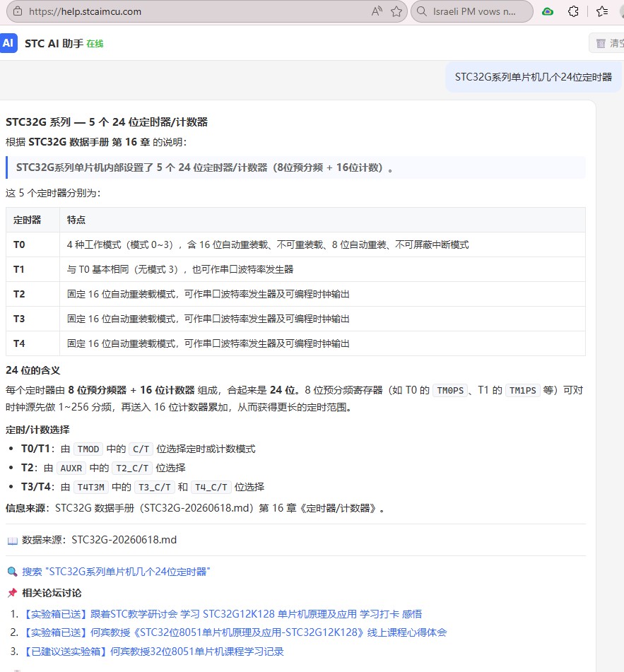This screenshot has height=672, width=624.
Task: Click the T3_C/T code label
Action: 155,488
